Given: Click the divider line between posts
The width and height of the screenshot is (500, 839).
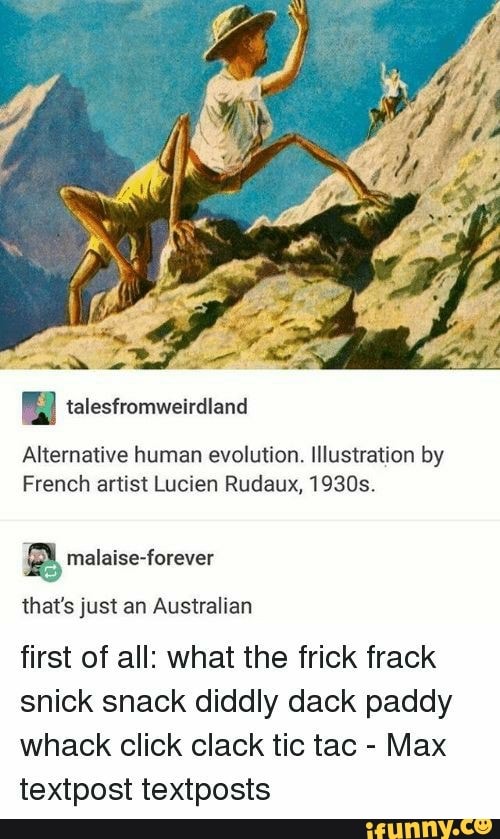Looking at the screenshot, I should (x=250, y=520).
